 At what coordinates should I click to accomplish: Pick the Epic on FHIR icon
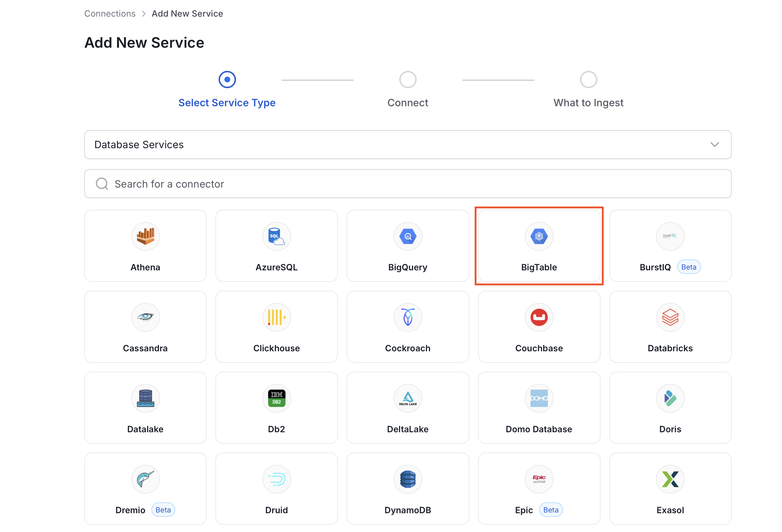[x=539, y=479]
